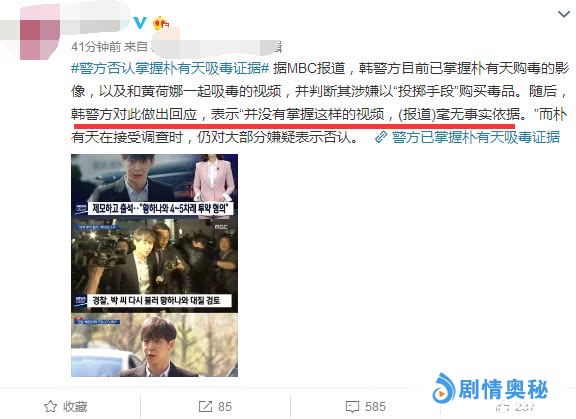Click the blue V verified badge
This screenshot has height=419, width=576.
(140, 23)
